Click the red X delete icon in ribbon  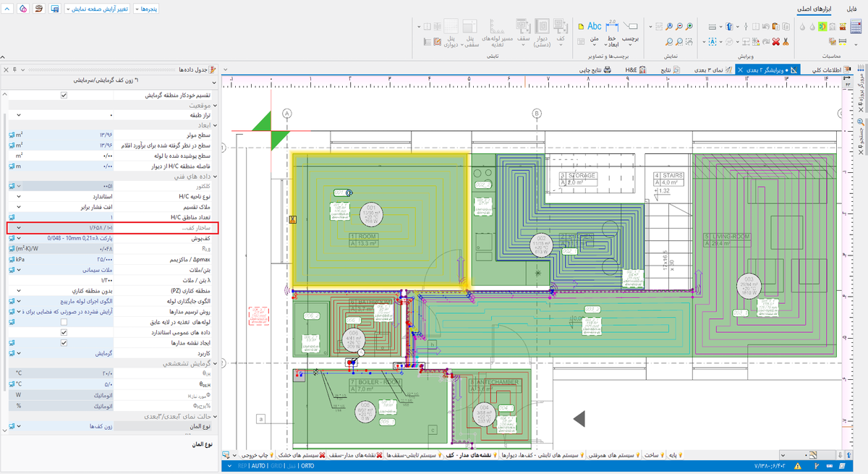click(x=776, y=42)
